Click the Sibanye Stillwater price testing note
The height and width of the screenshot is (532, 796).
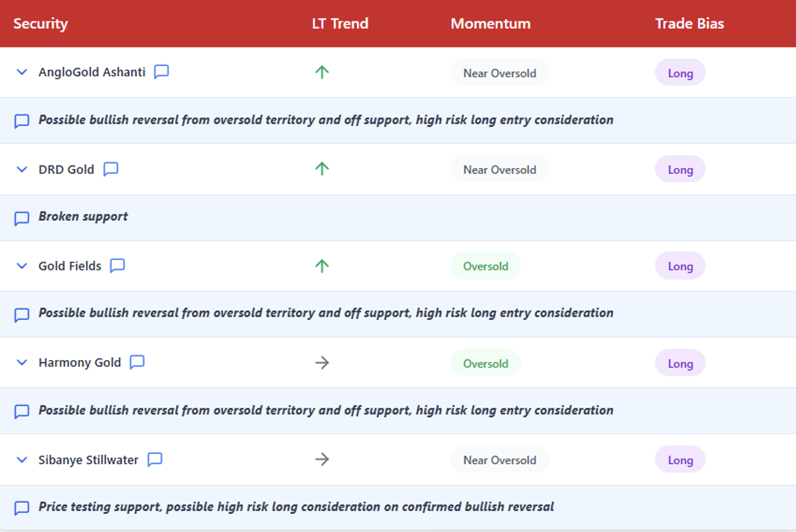coord(296,506)
